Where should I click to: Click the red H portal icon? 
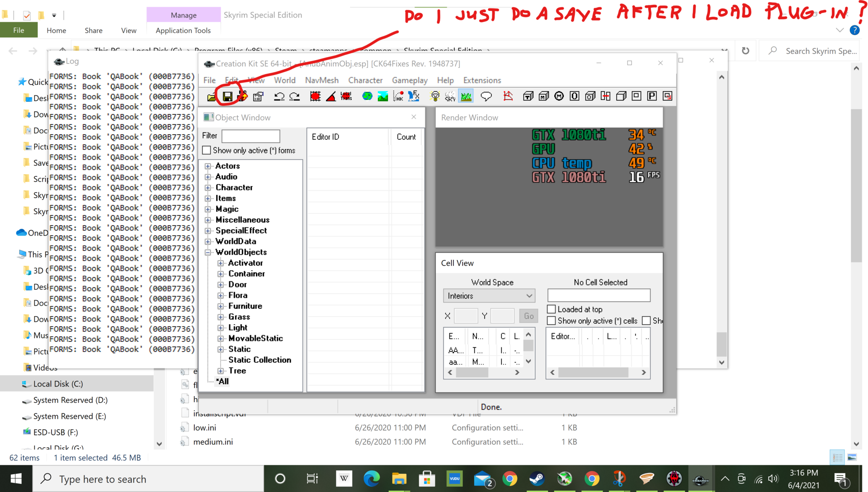tap(605, 96)
